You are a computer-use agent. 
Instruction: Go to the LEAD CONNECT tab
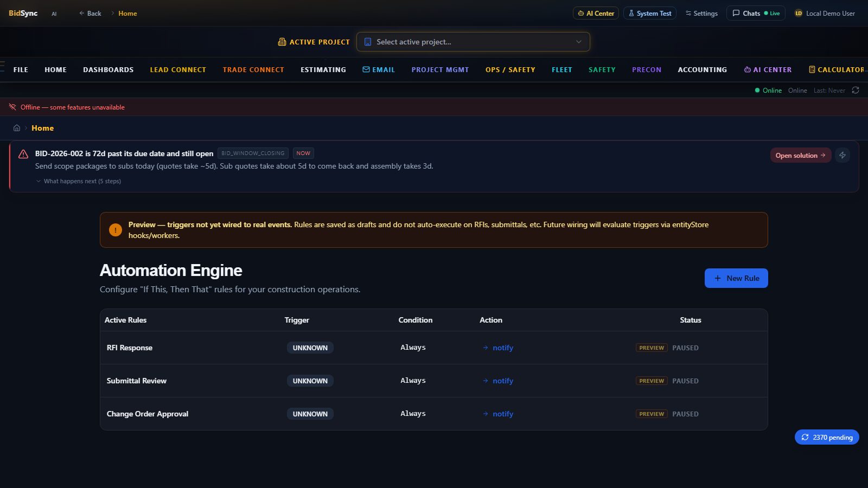[x=178, y=69]
